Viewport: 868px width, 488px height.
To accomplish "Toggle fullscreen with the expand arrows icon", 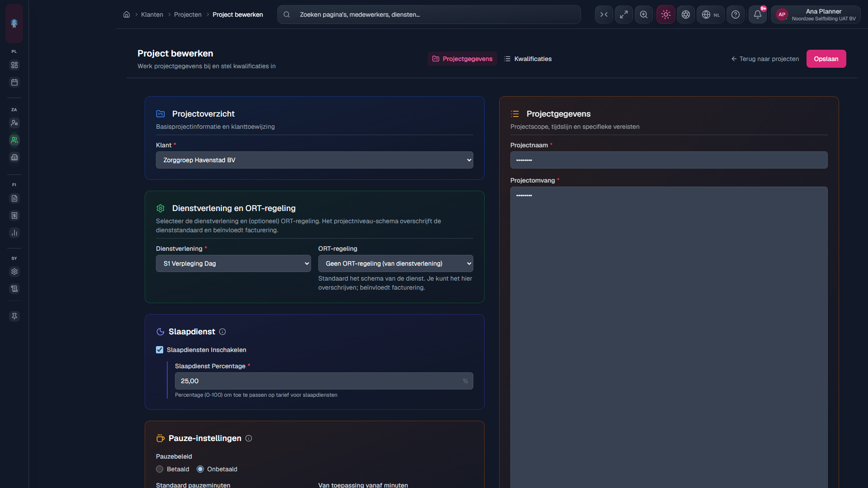I will 624,14.
